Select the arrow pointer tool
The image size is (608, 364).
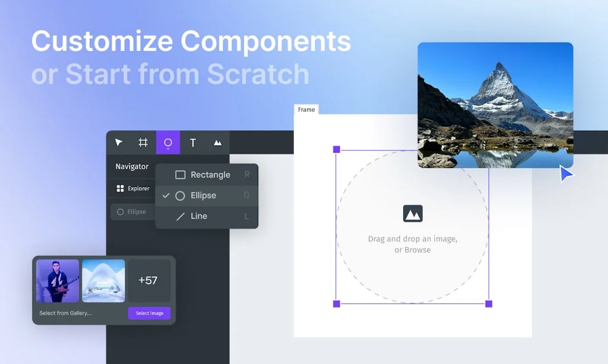(x=119, y=143)
